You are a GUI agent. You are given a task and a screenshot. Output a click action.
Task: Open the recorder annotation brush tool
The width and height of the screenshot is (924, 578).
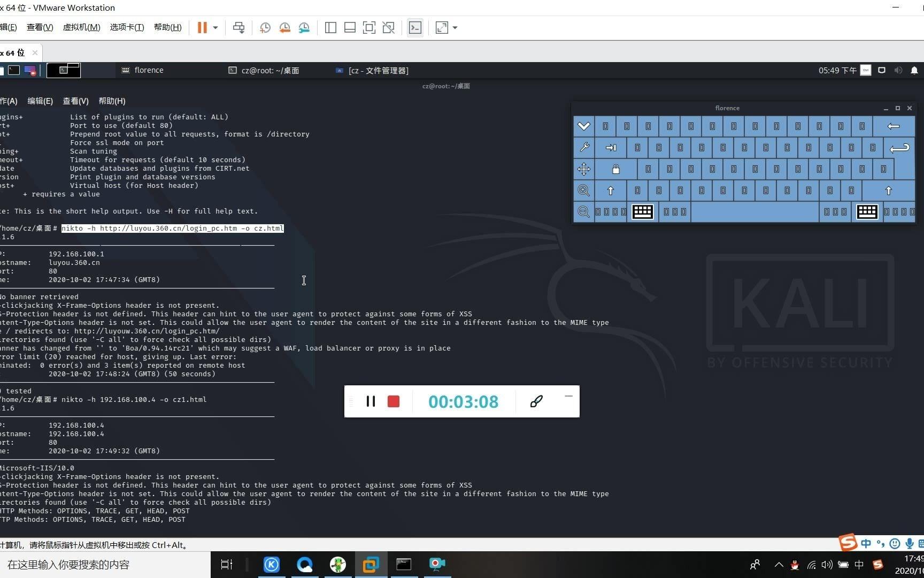click(x=536, y=401)
